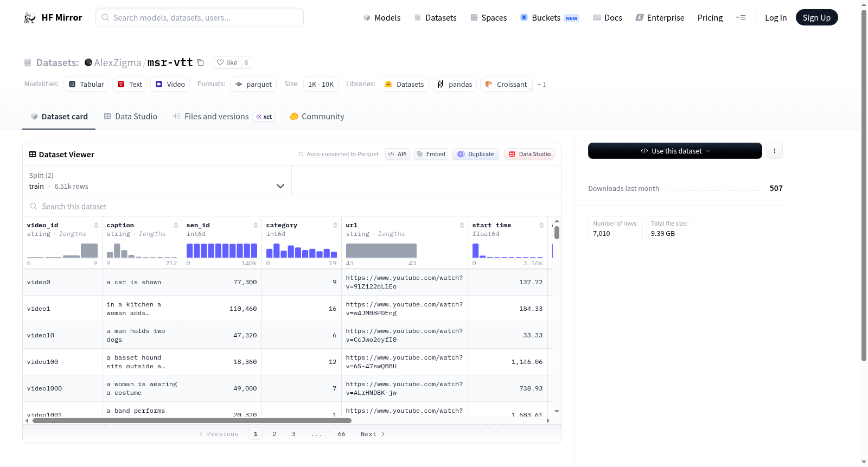Open Buckets in the top navigation
This screenshot has height=467, width=868.
point(550,18)
